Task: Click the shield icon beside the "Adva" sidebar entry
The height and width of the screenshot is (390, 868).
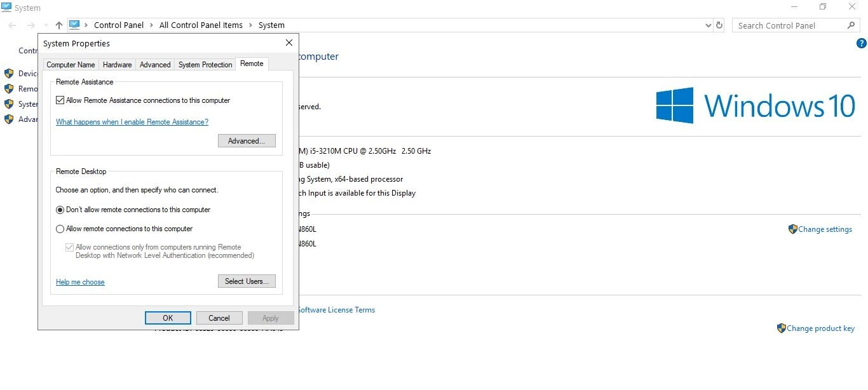Action: coord(9,119)
